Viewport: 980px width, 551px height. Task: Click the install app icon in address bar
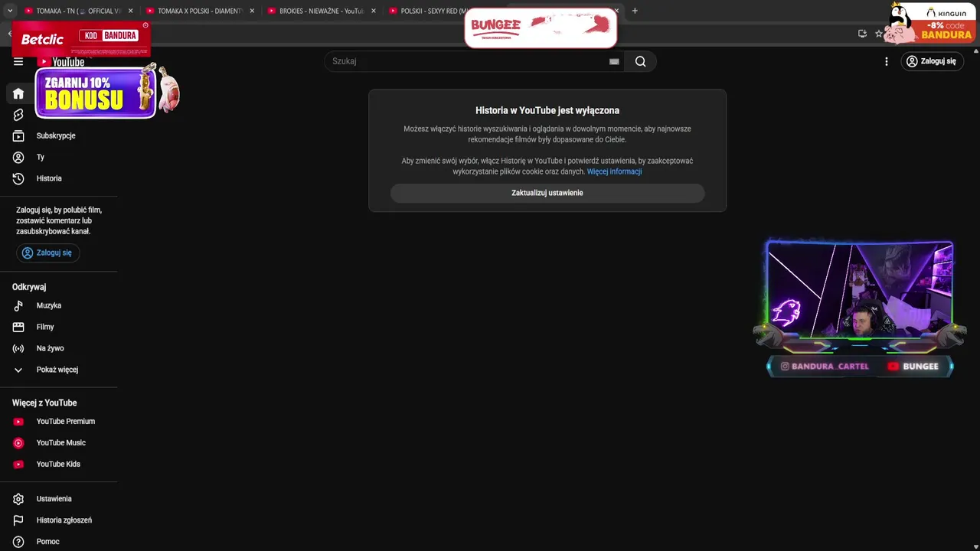click(x=862, y=34)
